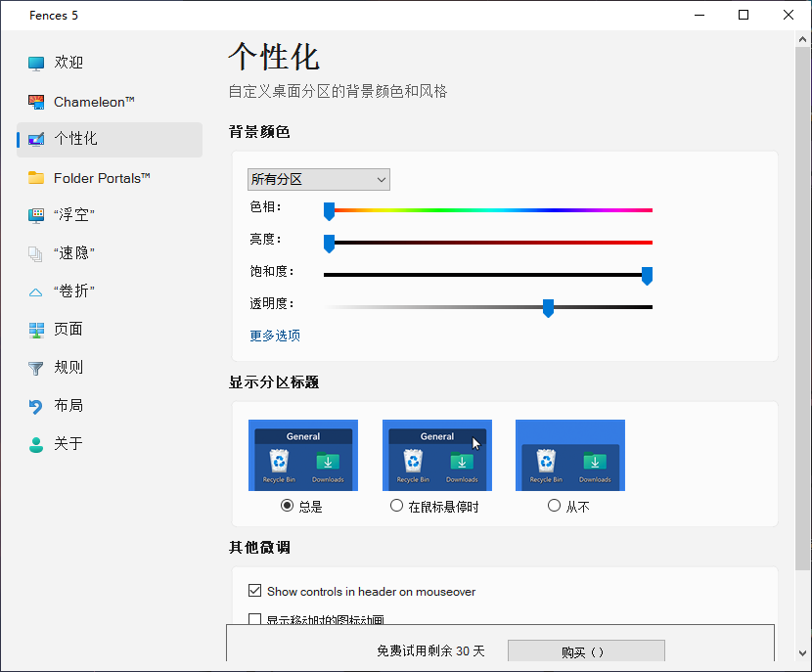Click the scrollbar down arrow
Image resolution: width=812 pixels, height=672 pixels.
pyautogui.click(x=802, y=653)
